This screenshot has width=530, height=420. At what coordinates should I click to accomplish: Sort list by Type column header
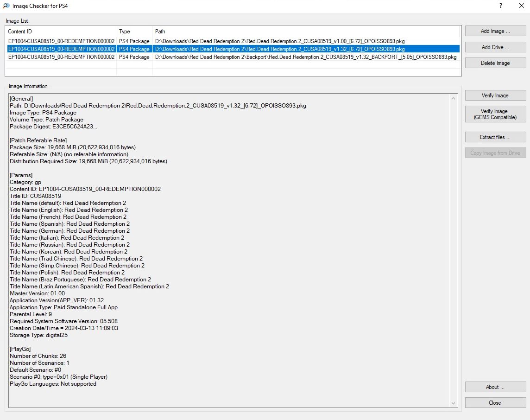(x=134, y=32)
